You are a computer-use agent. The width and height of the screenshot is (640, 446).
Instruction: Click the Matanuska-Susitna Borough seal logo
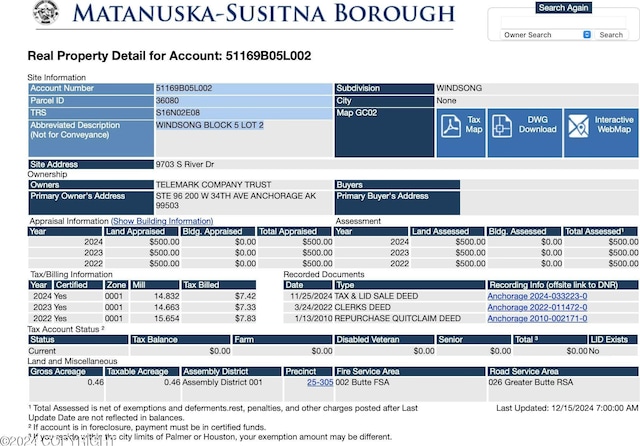[x=45, y=12]
